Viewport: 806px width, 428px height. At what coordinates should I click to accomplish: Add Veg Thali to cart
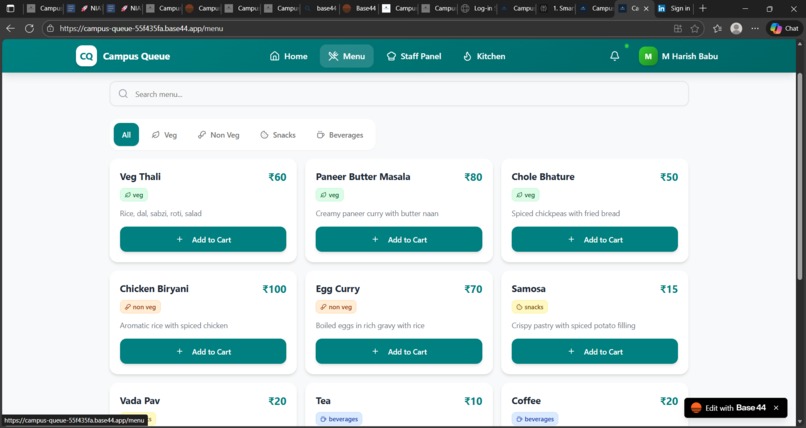point(203,239)
